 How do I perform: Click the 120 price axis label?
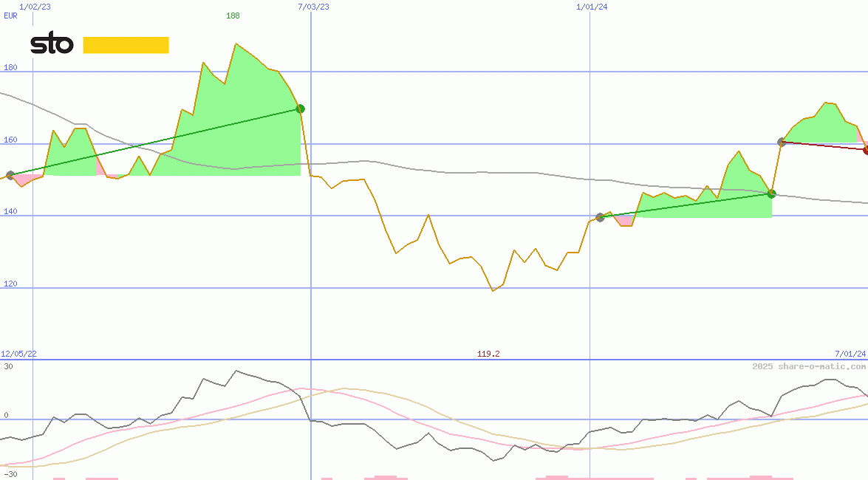(10, 284)
